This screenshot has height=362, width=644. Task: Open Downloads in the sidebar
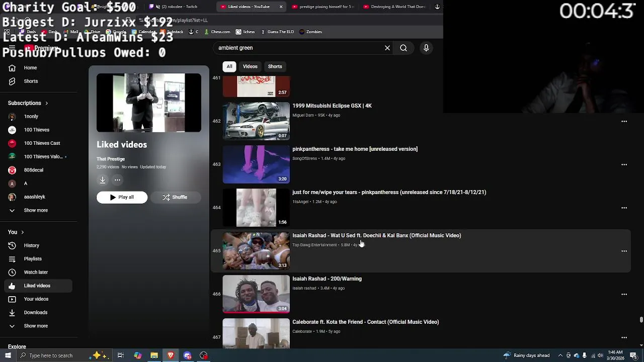click(38, 312)
